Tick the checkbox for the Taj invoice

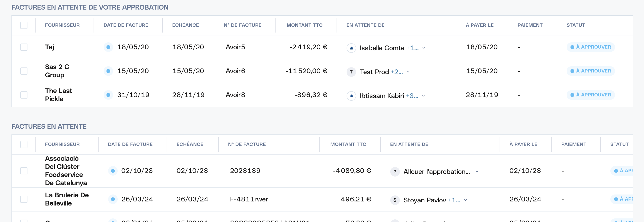click(24, 47)
